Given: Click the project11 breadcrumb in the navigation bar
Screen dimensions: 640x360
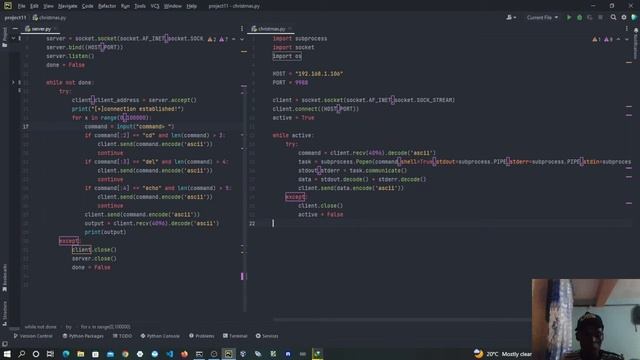Looking at the screenshot, I should 16,18.
